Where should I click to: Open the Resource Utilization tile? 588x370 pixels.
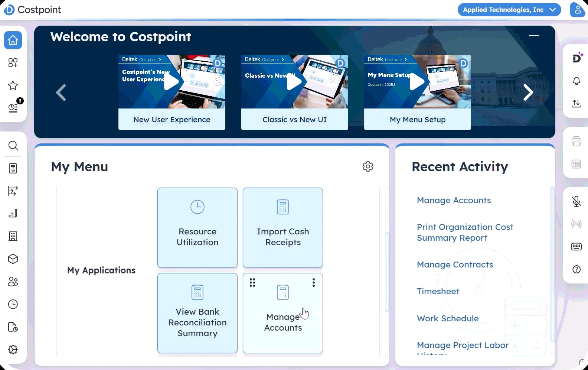pyautogui.click(x=197, y=228)
